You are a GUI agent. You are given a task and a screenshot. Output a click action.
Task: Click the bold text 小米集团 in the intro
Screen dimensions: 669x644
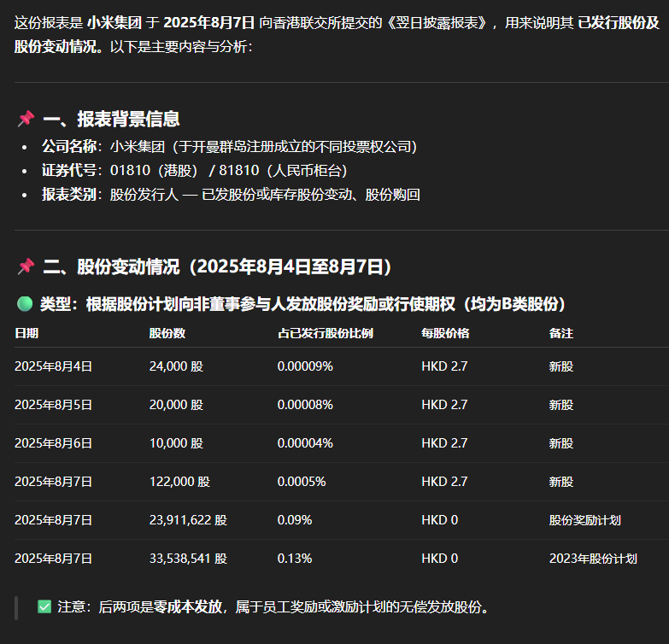coord(114,22)
